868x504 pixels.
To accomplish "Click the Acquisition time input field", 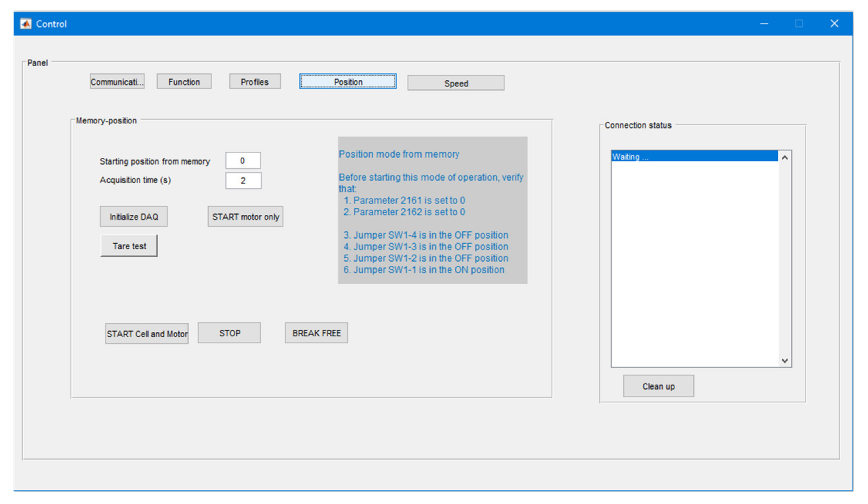I will pos(243,181).
